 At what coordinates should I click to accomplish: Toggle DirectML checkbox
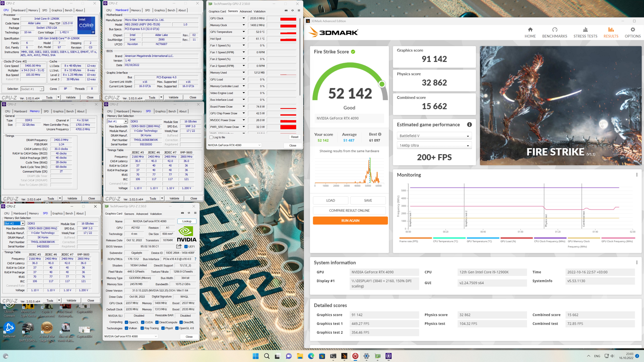[x=181, y=322]
